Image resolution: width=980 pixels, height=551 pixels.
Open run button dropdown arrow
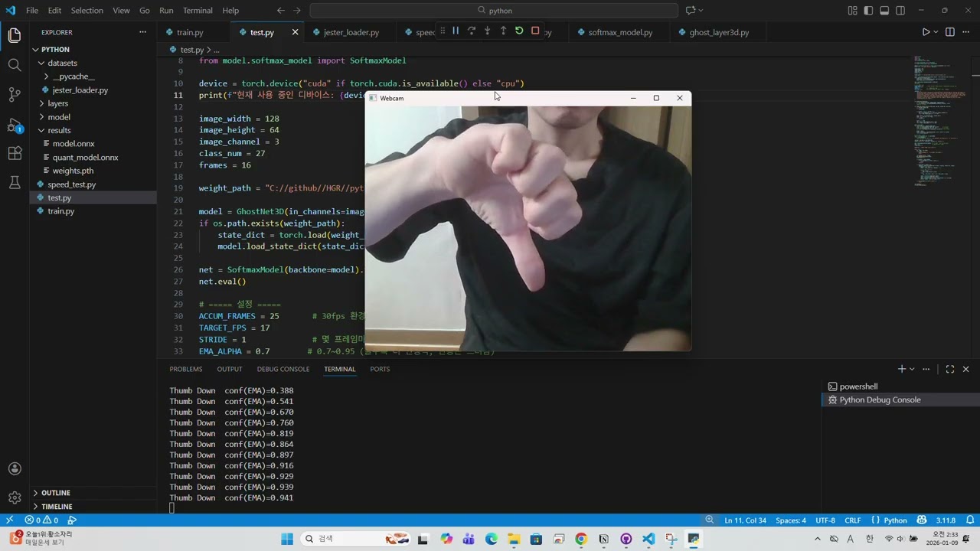tap(936, 32)
